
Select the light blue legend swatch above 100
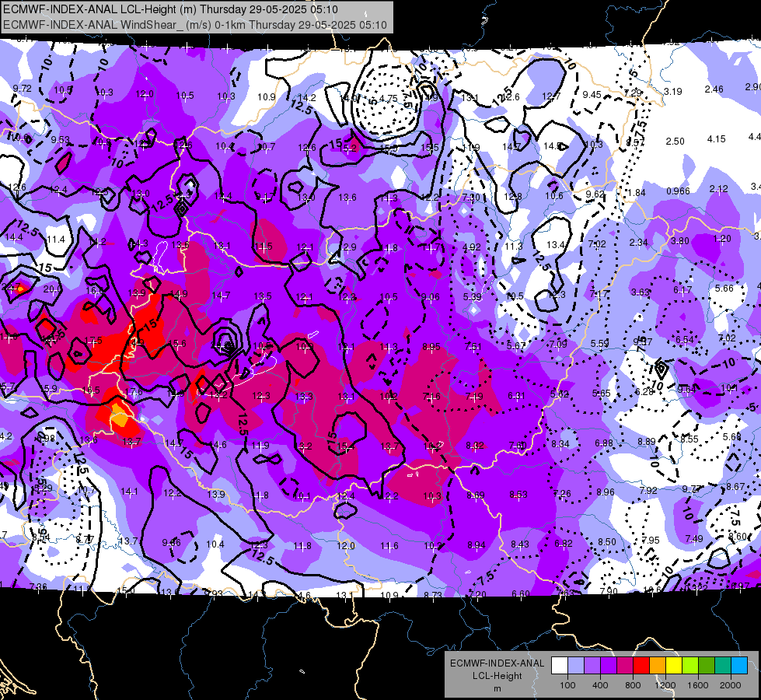click(576, 666)
